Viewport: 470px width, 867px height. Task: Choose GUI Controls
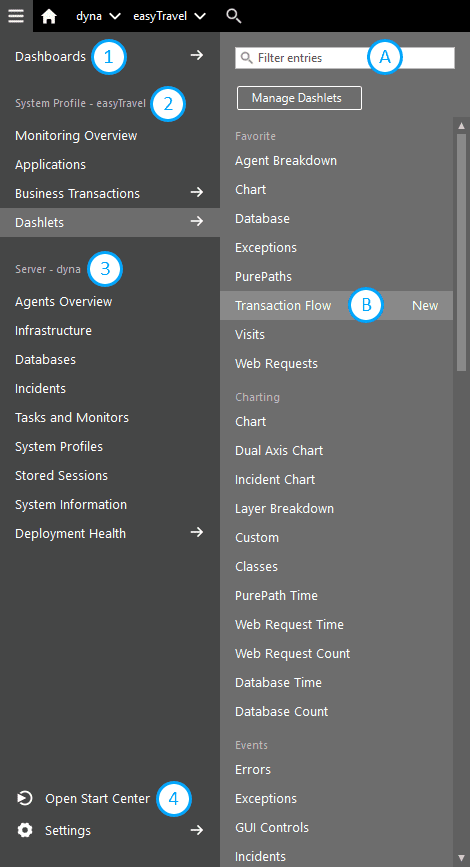tap(271, 828)
